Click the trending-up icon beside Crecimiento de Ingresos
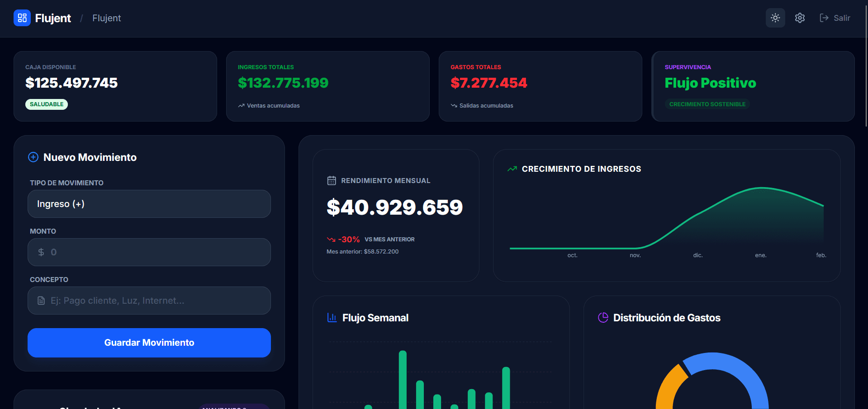The image size is (868, 409). pos(512,169)
